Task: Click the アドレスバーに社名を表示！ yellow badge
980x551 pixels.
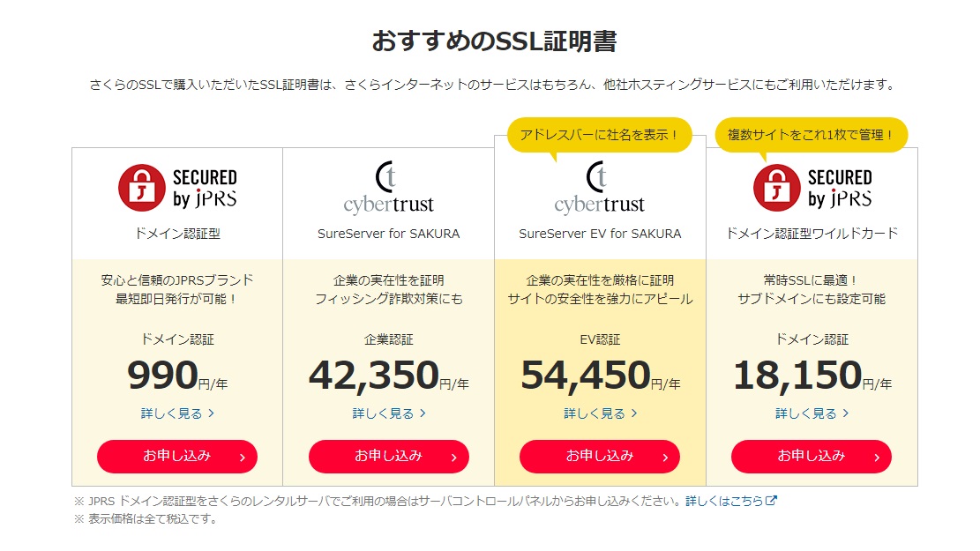Action: [600, 135]
